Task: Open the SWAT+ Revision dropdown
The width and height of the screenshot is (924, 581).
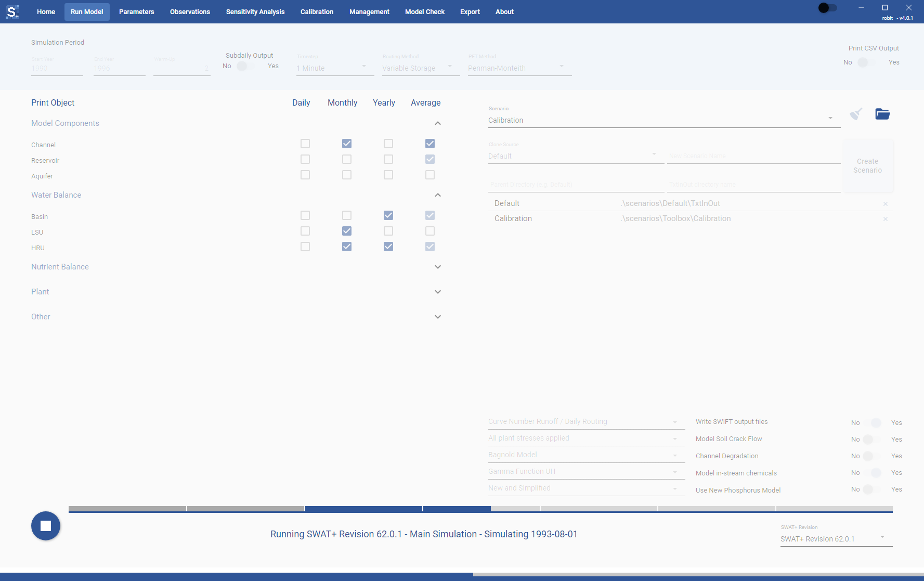Action: pyautogui.click(x=836, y=539)
